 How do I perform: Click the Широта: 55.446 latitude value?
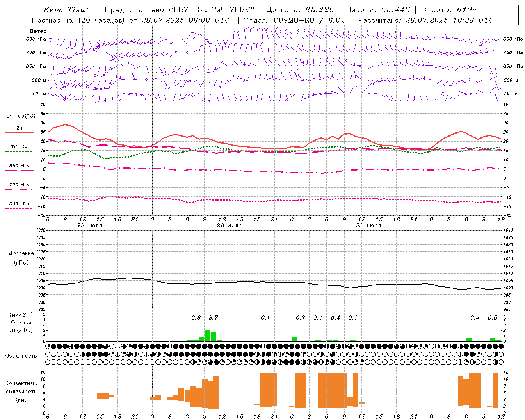tap(377, 10)
